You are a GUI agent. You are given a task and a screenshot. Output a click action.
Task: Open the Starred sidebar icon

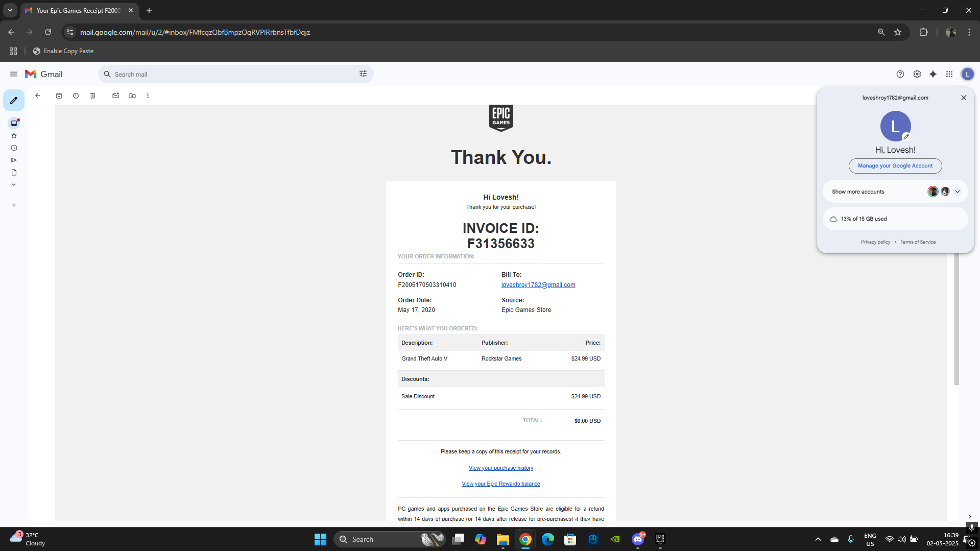[14, 135]
